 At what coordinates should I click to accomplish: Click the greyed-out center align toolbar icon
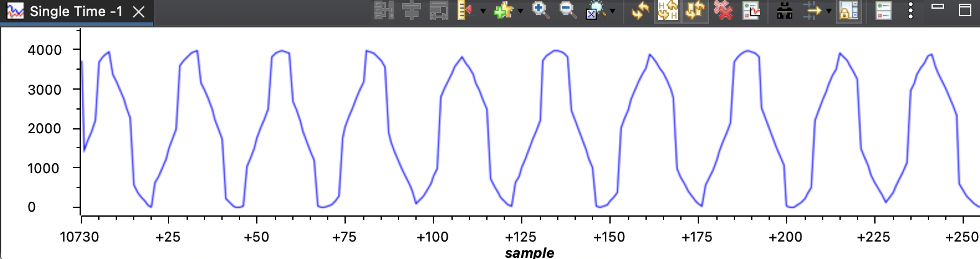click(411, 11)
